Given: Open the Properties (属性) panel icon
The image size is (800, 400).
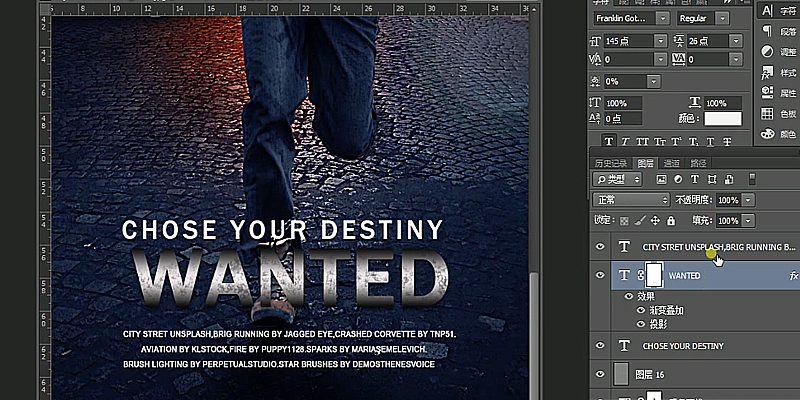Looking at the screenshot, I should point(767,92).
